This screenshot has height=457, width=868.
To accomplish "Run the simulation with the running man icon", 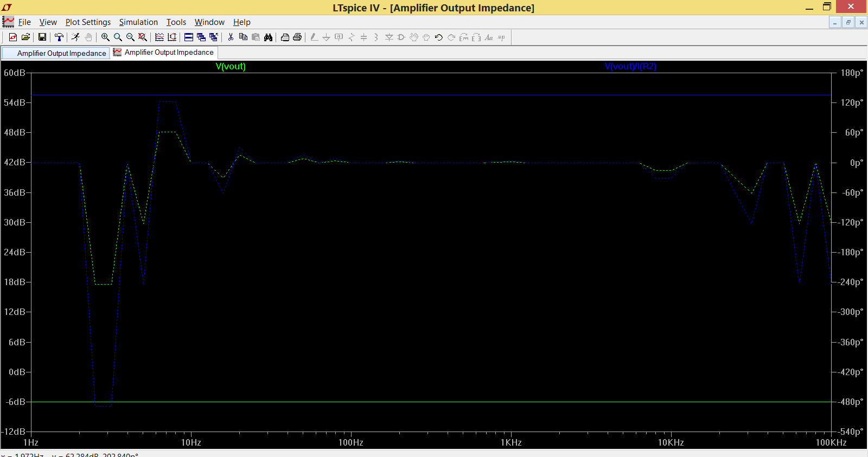I will (x=75, y=37).
